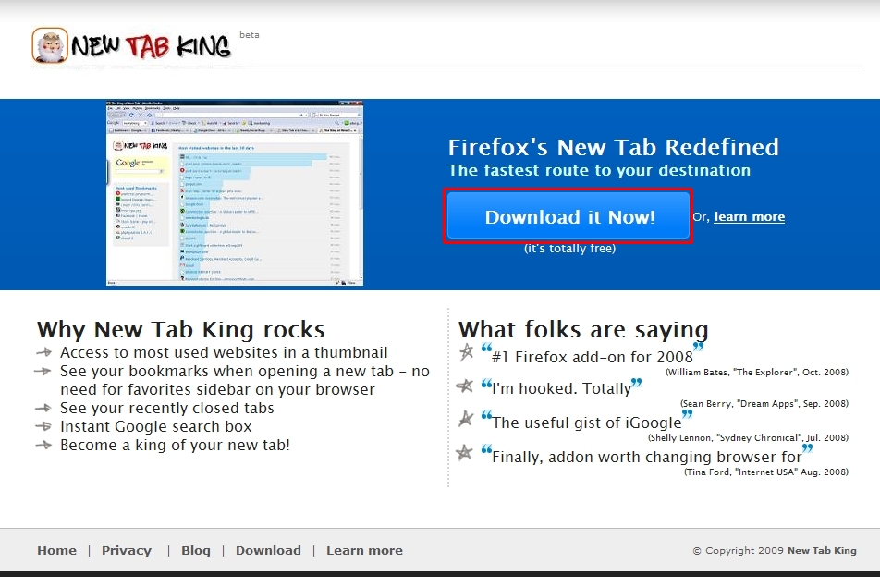
Task: Click the "Learn more" footer link
Action: (x=365, y=550)
